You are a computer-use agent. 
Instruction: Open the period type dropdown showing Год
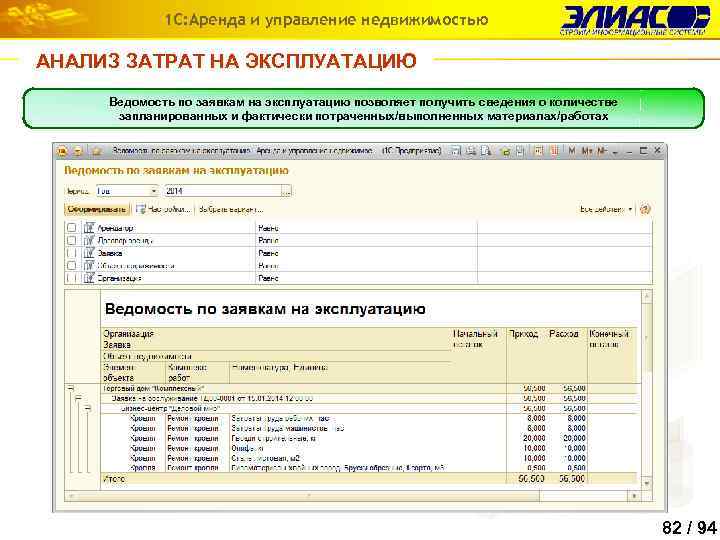(x=154, y=191)
